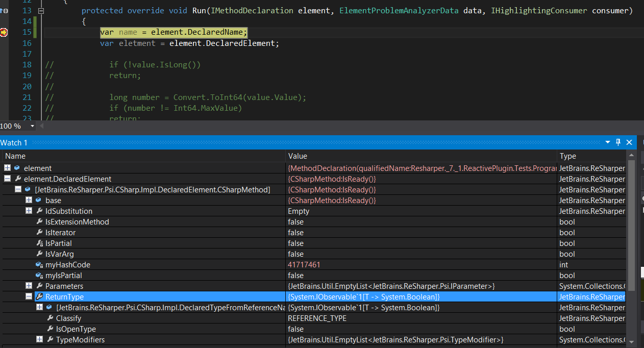Click the property icon beside IsIterator
644x348 pixels.
[x=39, y=232]
